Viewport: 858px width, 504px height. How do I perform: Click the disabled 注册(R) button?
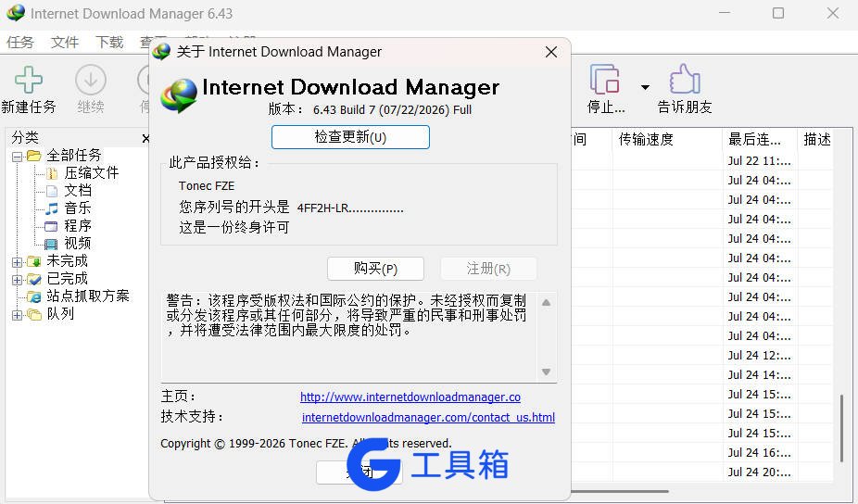[488, 269]
